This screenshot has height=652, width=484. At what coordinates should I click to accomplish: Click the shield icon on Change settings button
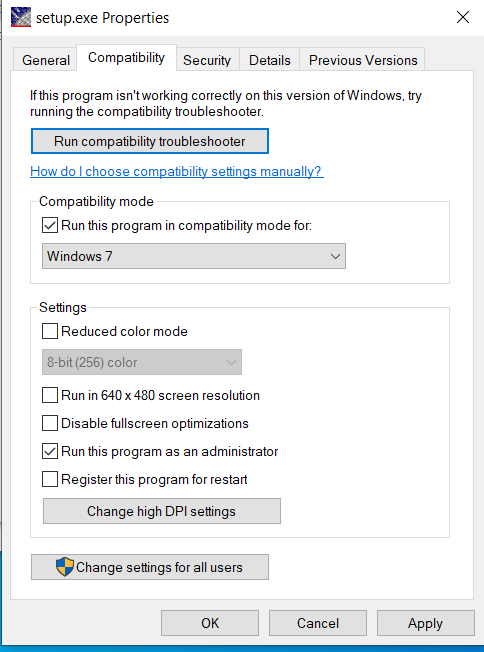pyautogui.click(x=65, y=567)
